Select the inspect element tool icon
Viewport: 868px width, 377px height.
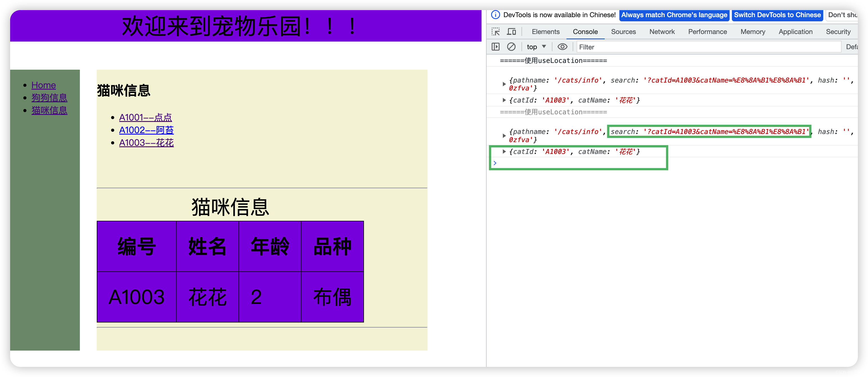[495, 32]
